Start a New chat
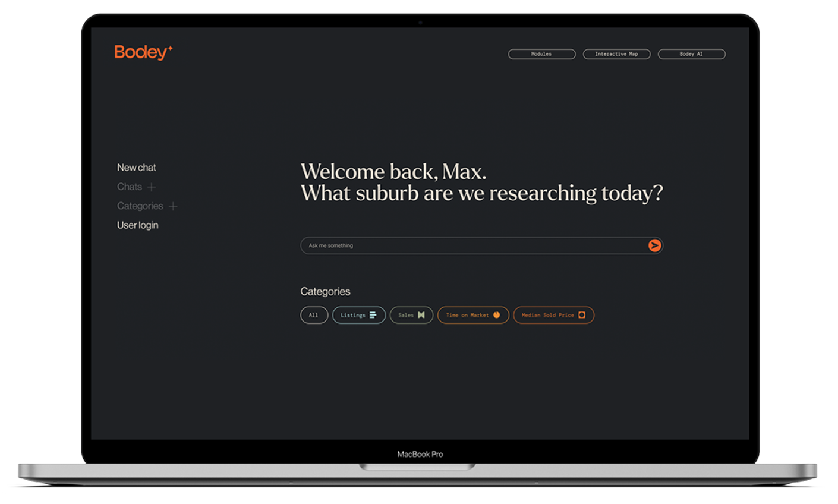The image size is (838, 504). [137, 167]
